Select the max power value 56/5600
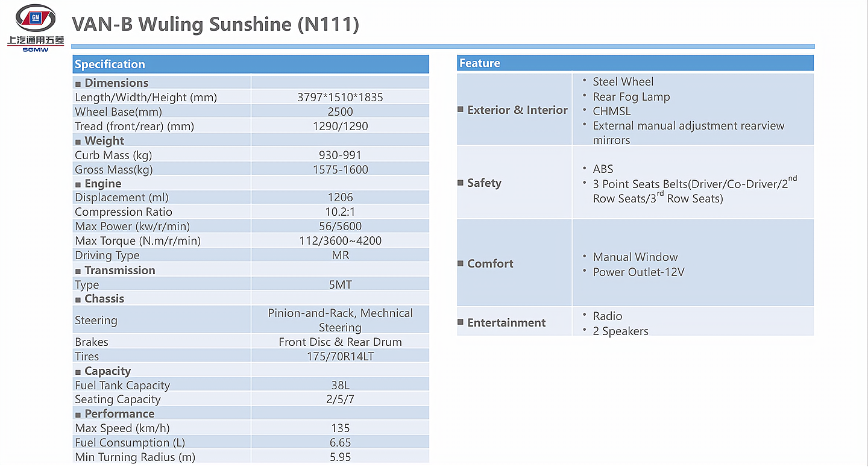 (341, 226)
